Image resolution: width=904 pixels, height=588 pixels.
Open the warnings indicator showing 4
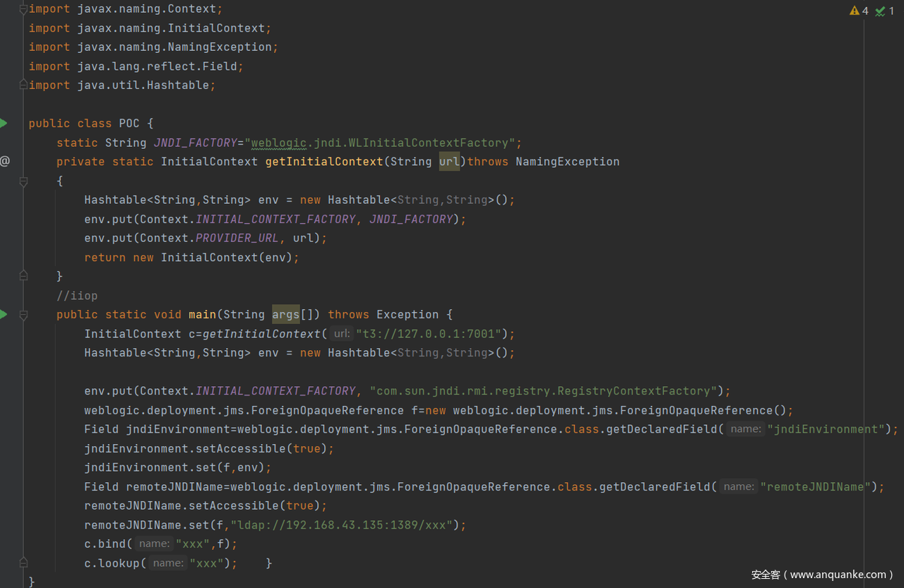[859, 11]
